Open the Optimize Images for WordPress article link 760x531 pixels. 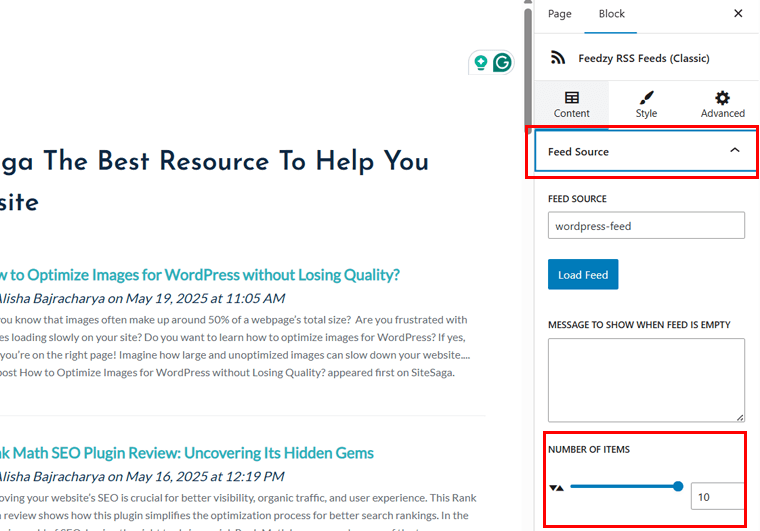click(x=199, y=275)
